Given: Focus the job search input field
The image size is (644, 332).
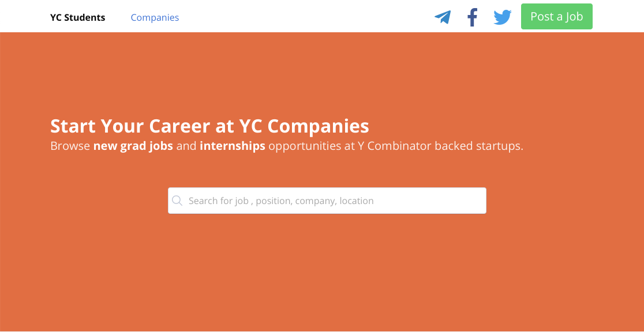Looking at the screenshot, I should (x=335, y=201).
